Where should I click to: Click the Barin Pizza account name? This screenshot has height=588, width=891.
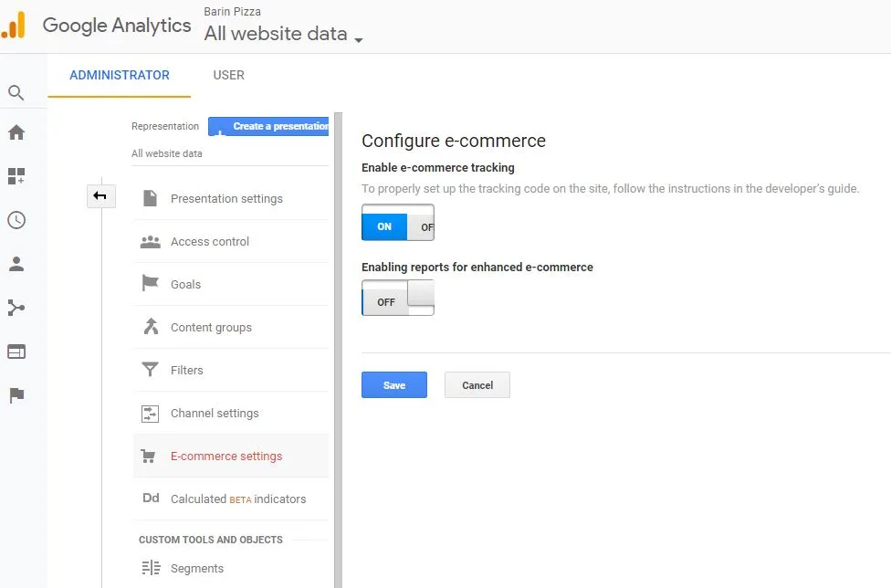[x=233, y=11]
